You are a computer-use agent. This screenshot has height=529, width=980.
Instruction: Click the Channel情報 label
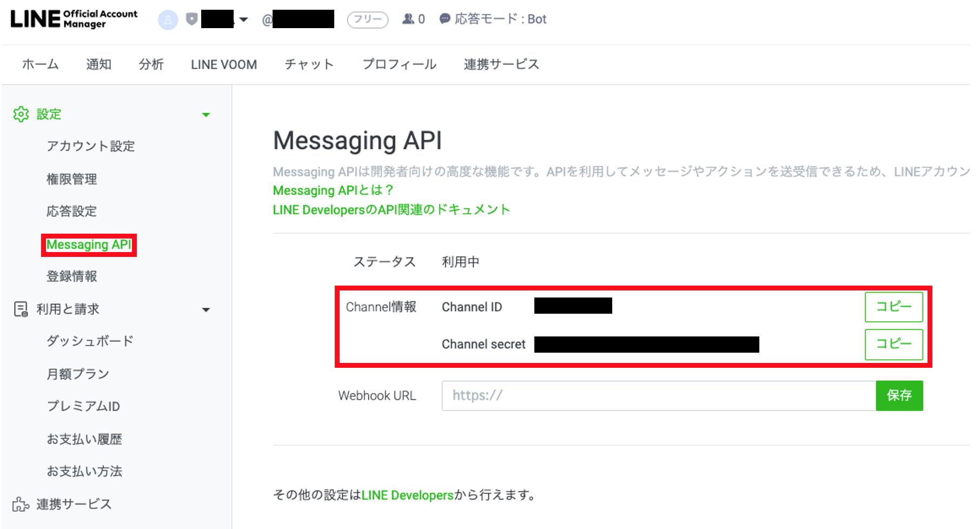pos(381,307)
